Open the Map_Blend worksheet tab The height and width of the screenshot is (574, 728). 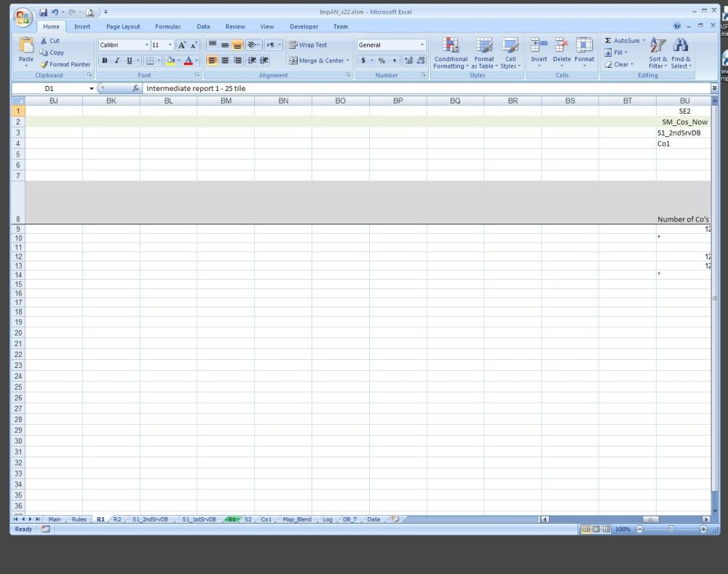click(297, 519)
